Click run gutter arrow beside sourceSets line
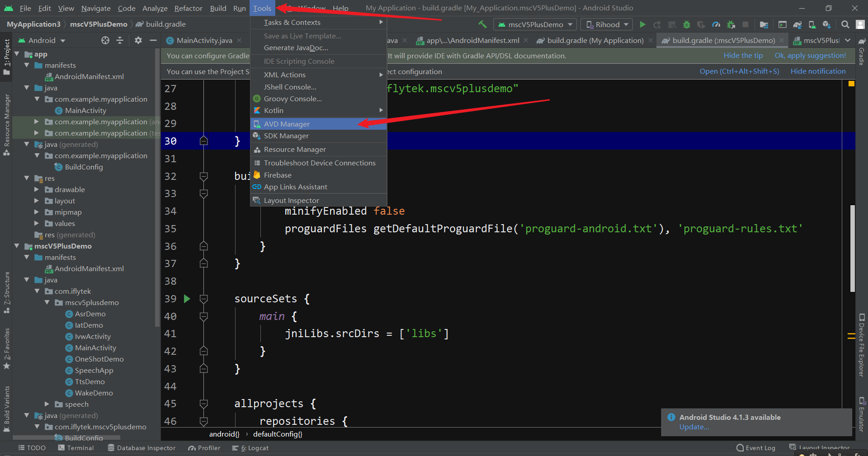The width and height of the screenshot is (868, 456). point(187,299)
